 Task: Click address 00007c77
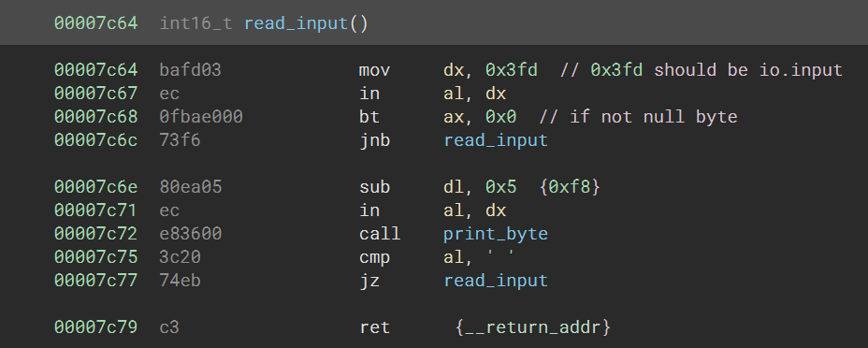[x=95, y=280]
